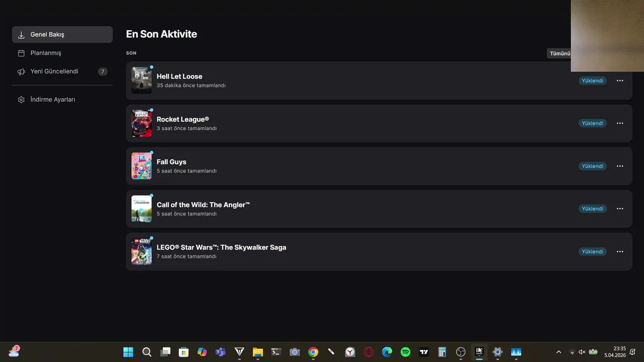
Task: Select LEGO Star Wars: The Skywalker Saga title
Action: [221, 247]
